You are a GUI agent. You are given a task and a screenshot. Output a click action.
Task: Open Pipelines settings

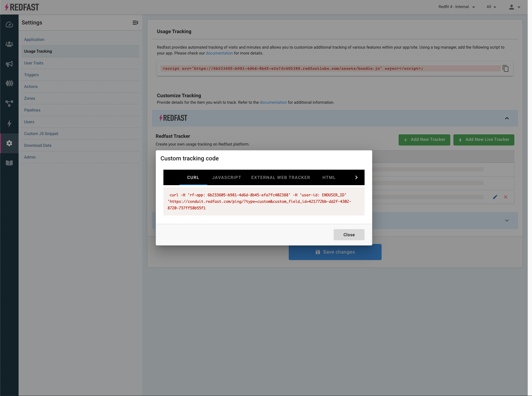[x=80, y=110]
